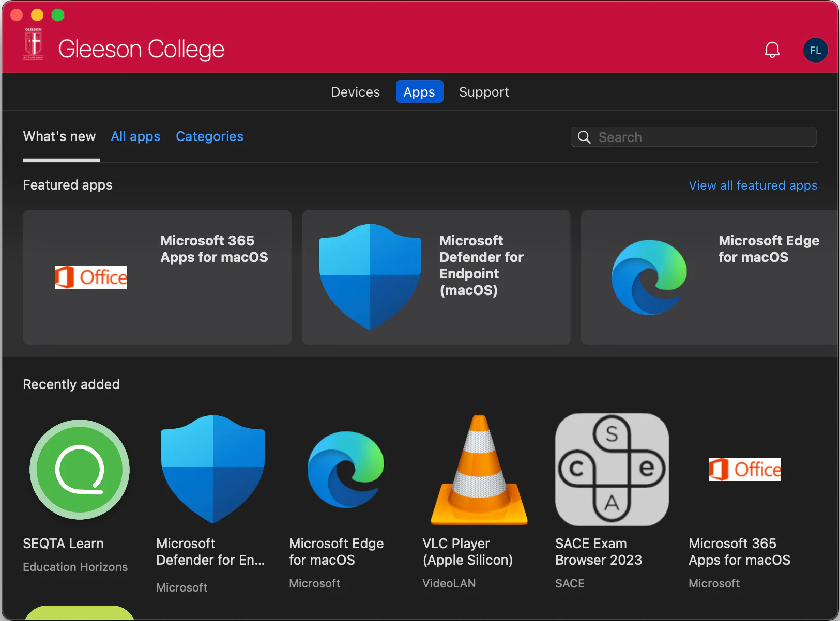Maximize the window with the green button
Image resolution: width=840 pixels, height=621 pixels.
[x=58, y=15]
